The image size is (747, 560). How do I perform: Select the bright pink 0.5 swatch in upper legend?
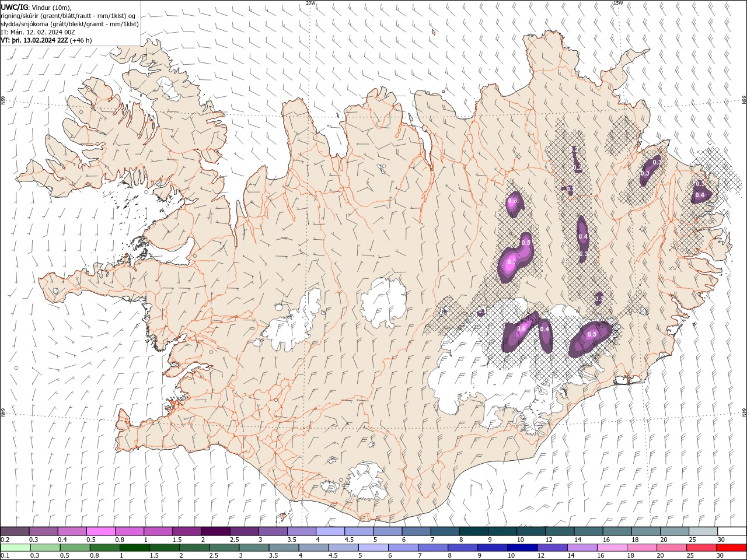[x=100, y=531]
